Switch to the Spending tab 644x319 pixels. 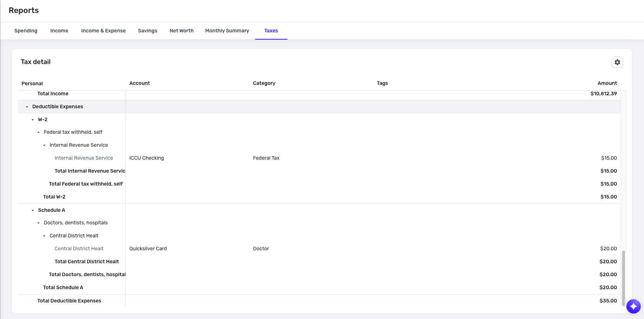(26, 31)
